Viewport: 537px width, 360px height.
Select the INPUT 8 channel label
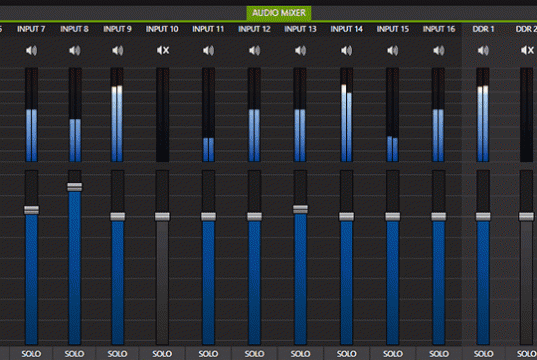coord(74,29)
